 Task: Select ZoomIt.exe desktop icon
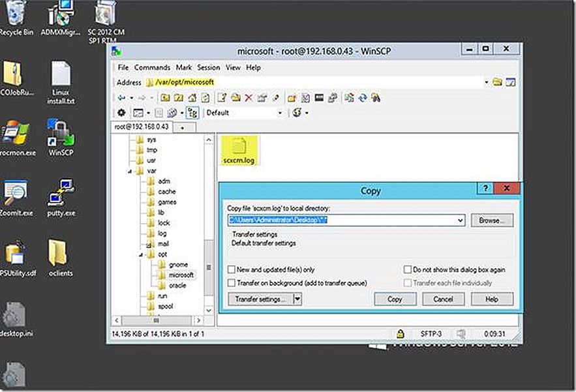click(16, 197)
